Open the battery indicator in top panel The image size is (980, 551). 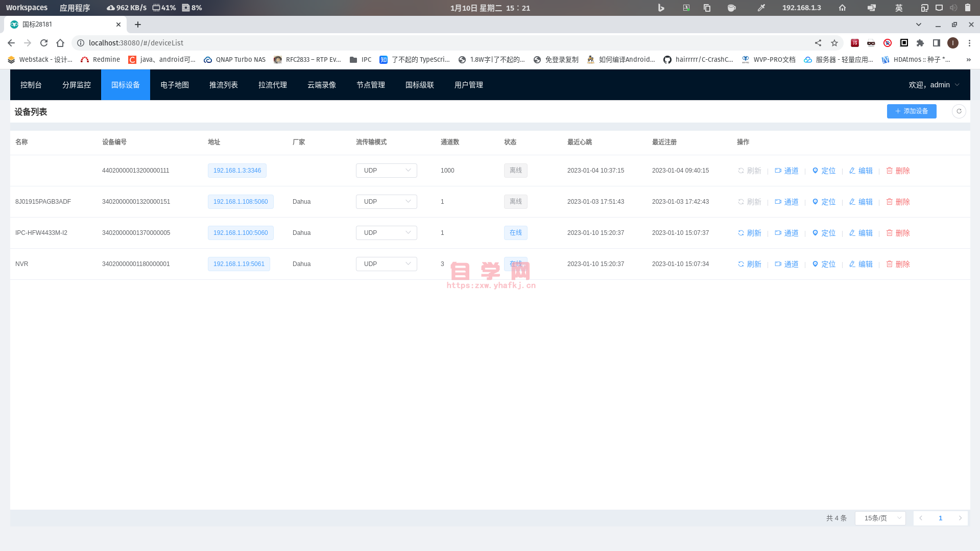968,8
